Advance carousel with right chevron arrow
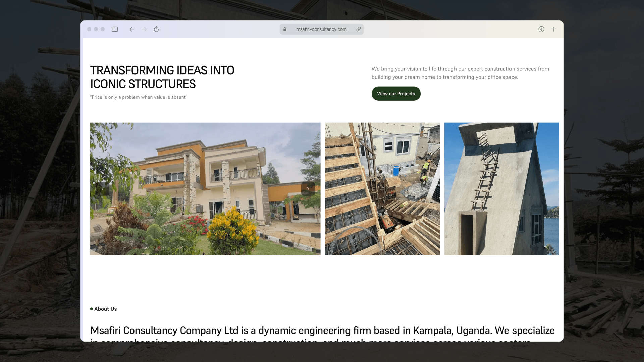This screenshot has height=362, width=644. pyautogui.click(x=308, y=189)
